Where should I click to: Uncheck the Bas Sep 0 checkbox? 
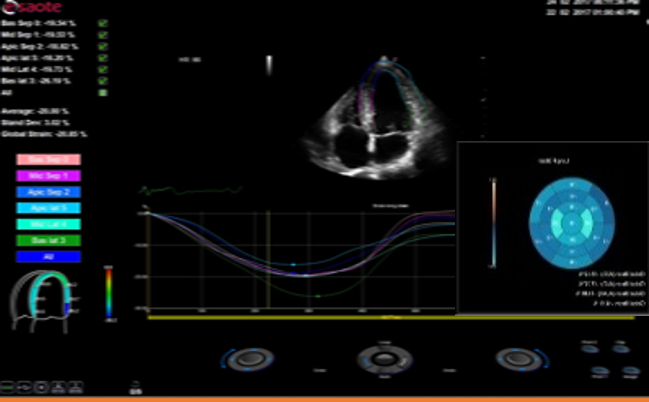pos(103,22)
